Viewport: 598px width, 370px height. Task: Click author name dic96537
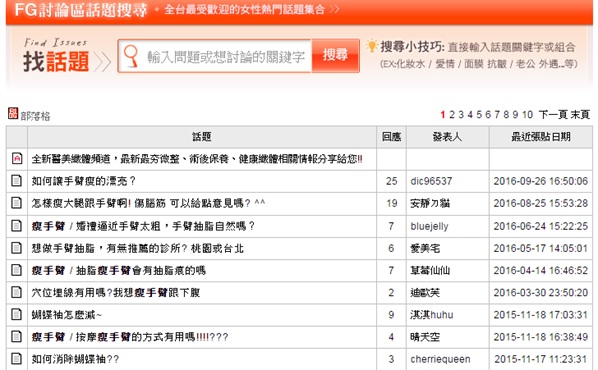coord(431,181)
